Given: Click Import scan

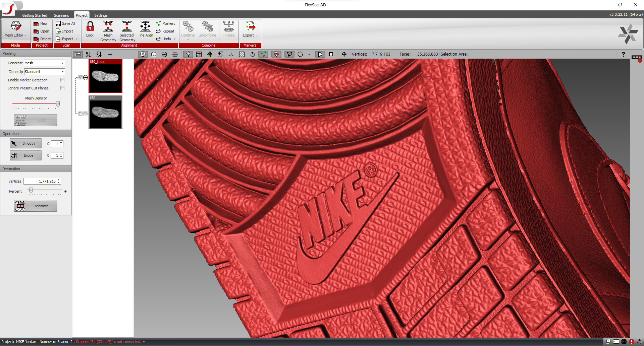Looking at the screenshot, I should (x=64, y=31).
